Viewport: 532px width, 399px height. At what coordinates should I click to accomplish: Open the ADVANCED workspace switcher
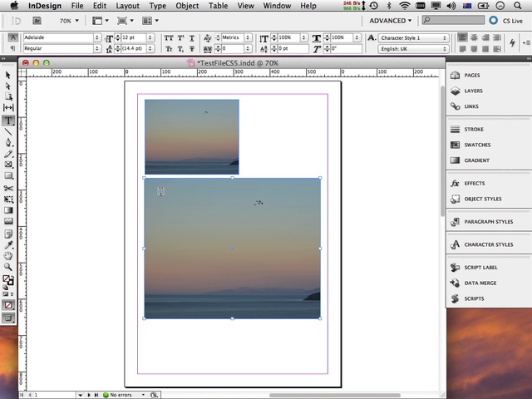390,21
